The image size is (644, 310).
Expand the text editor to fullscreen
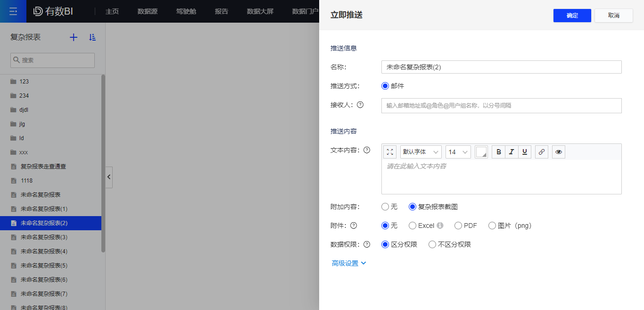coord(390,151)
